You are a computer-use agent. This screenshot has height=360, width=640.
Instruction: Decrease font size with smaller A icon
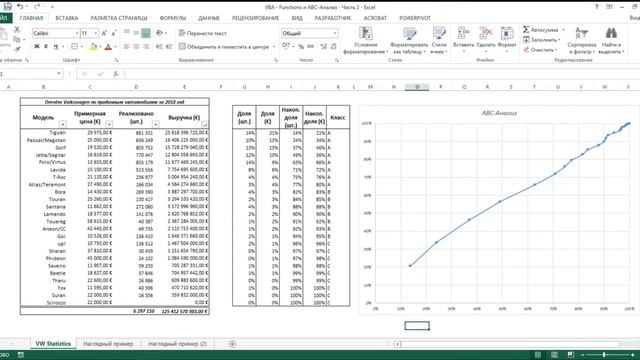pos(114,33)
